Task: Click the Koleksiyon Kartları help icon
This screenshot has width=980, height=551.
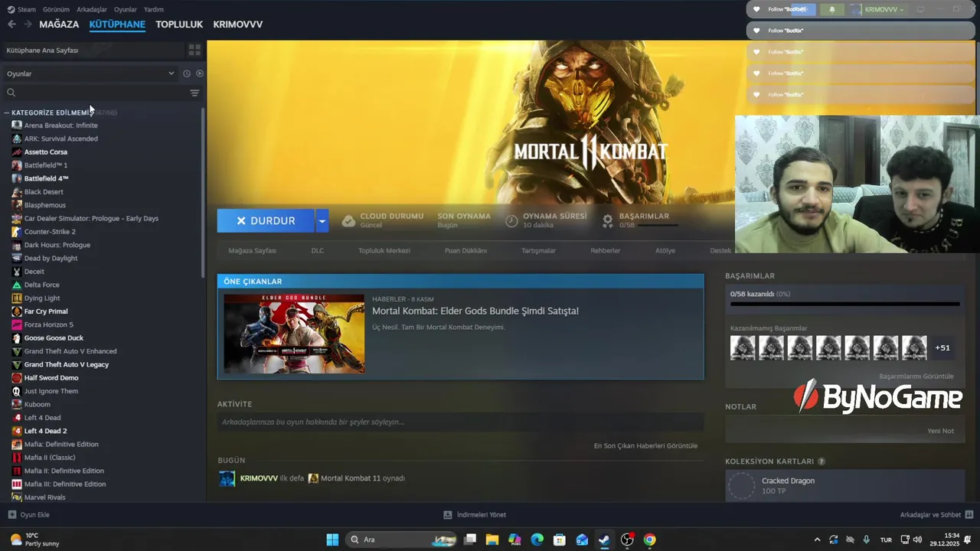Action: [x=822, y=461]
